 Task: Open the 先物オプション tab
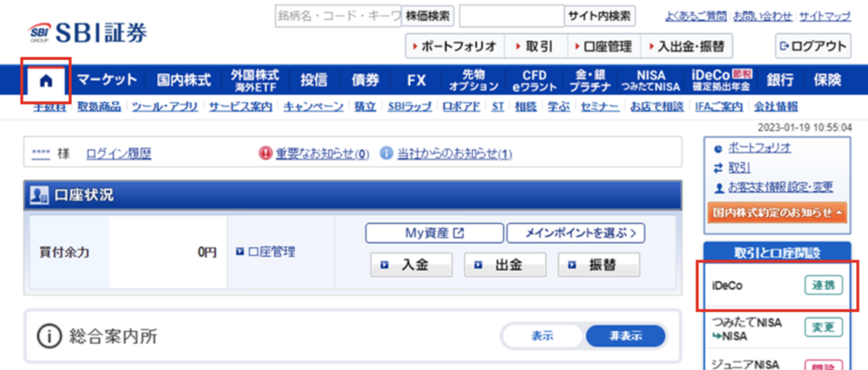474,80
